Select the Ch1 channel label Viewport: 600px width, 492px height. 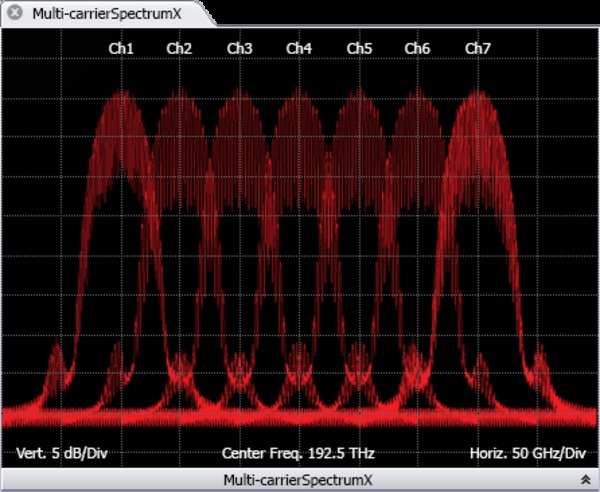click(121, 48)
